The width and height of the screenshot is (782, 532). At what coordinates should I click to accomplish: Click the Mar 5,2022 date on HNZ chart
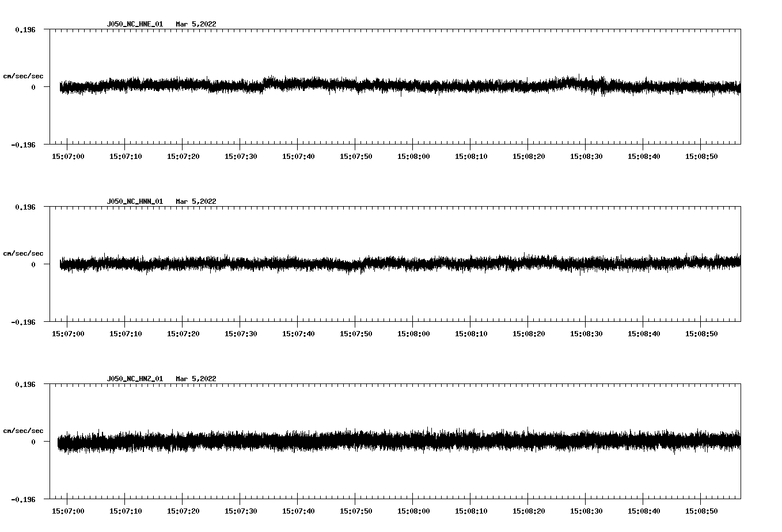pos(196,379)
